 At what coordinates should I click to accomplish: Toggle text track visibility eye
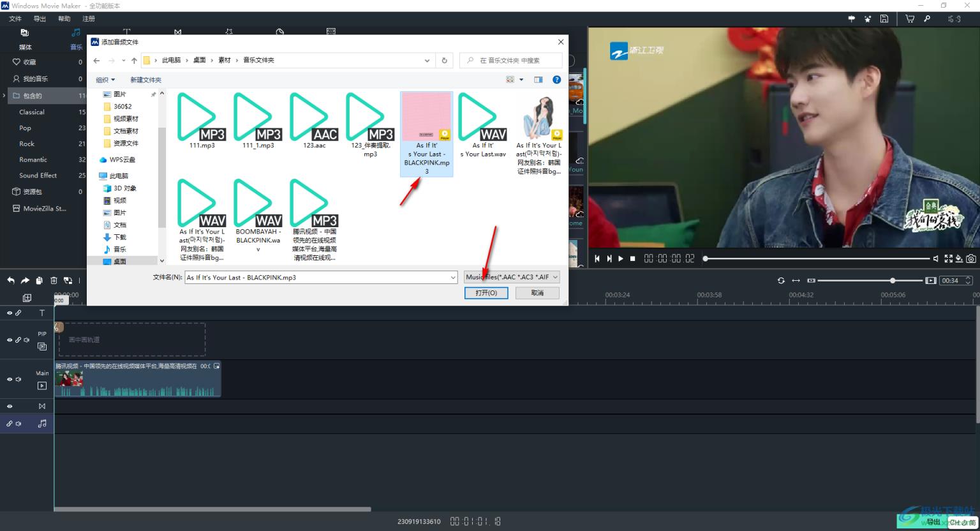(x=10, y=313)
